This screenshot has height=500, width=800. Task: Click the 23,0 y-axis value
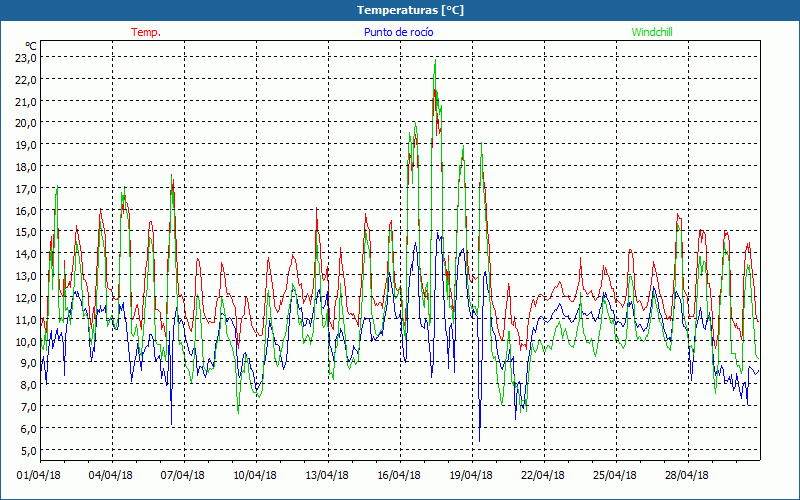[x=26, y=58]
